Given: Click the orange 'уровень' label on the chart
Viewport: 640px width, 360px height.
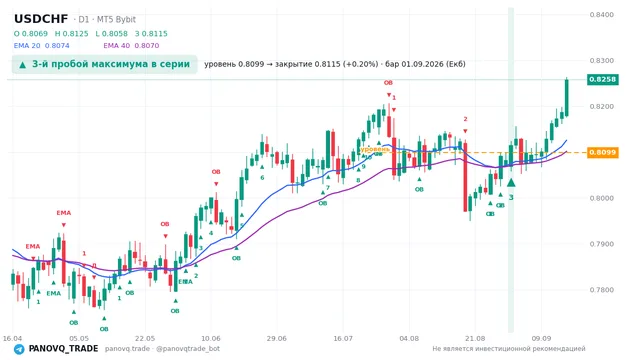Looking at the screenshot, I should click(375, 149).
